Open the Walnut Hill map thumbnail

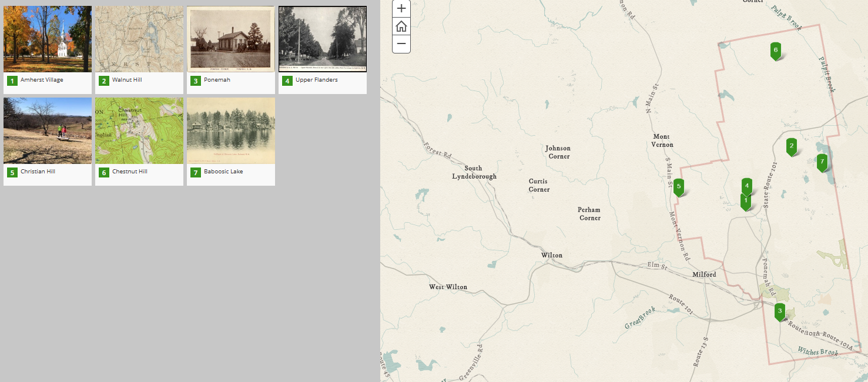(139, 39)
